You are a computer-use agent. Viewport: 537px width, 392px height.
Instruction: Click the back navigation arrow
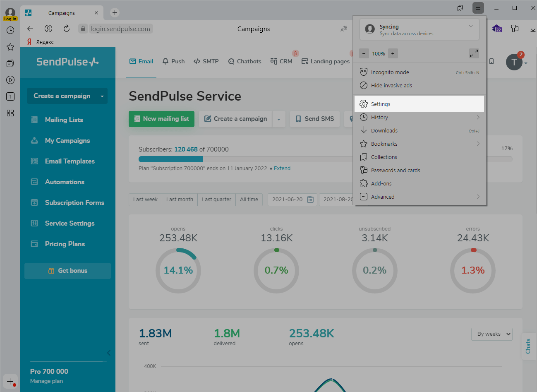pyautogui.click(x=30, y=29)
